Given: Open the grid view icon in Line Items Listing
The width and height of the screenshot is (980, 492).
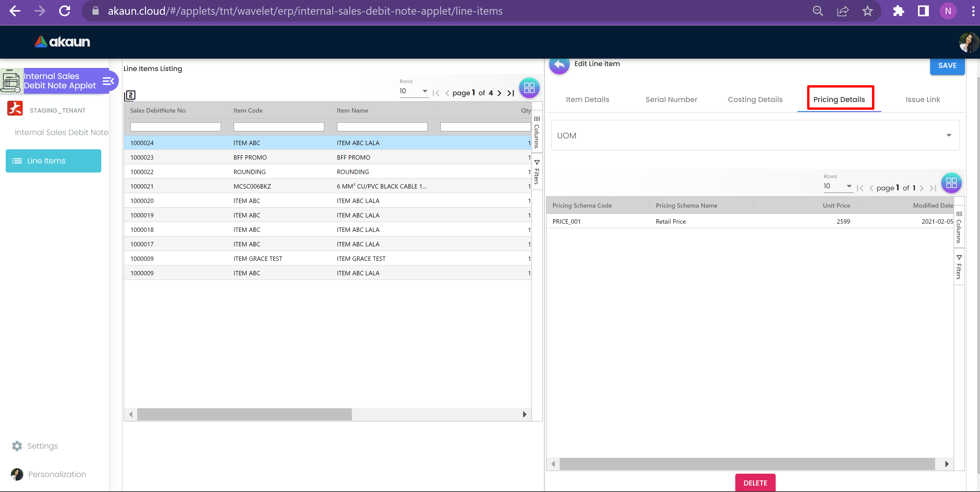Looking at the screenshot, I should [x=529, y=88].
